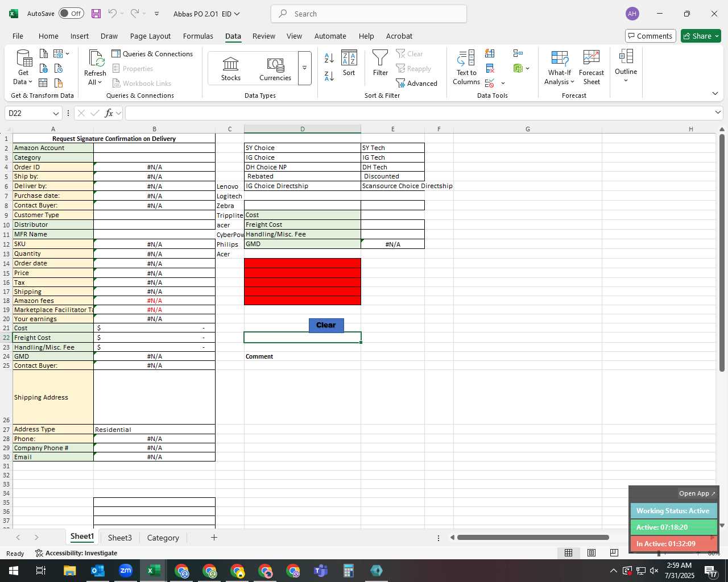Open the Get Data menu

(23, 67)
